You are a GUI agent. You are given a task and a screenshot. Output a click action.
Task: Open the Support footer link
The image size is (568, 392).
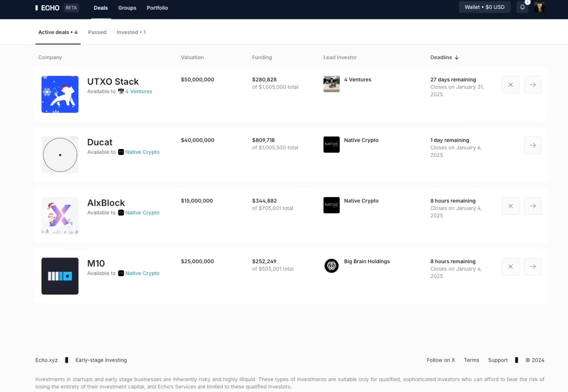click(498, 360)
